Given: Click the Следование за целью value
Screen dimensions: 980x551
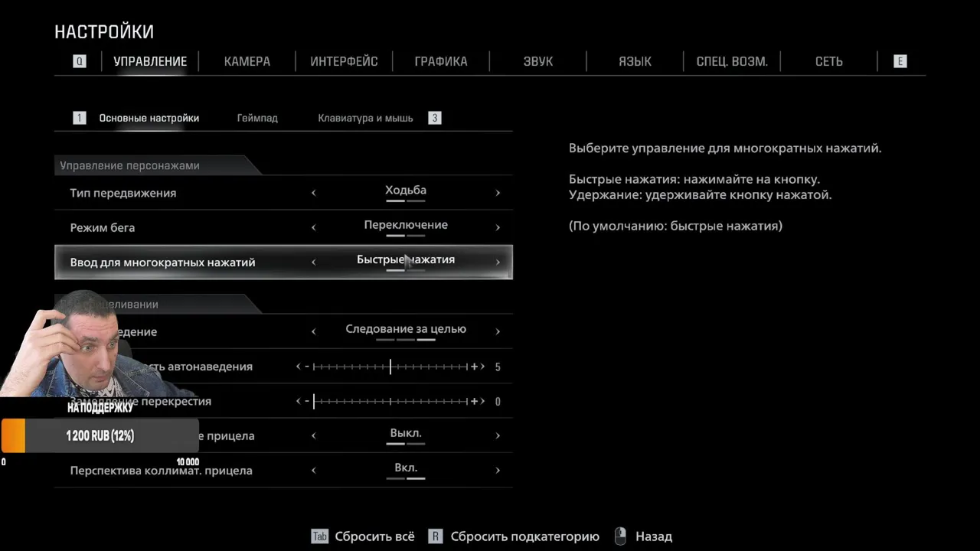Looking at the screenshot, I should (x=406, y=329).
